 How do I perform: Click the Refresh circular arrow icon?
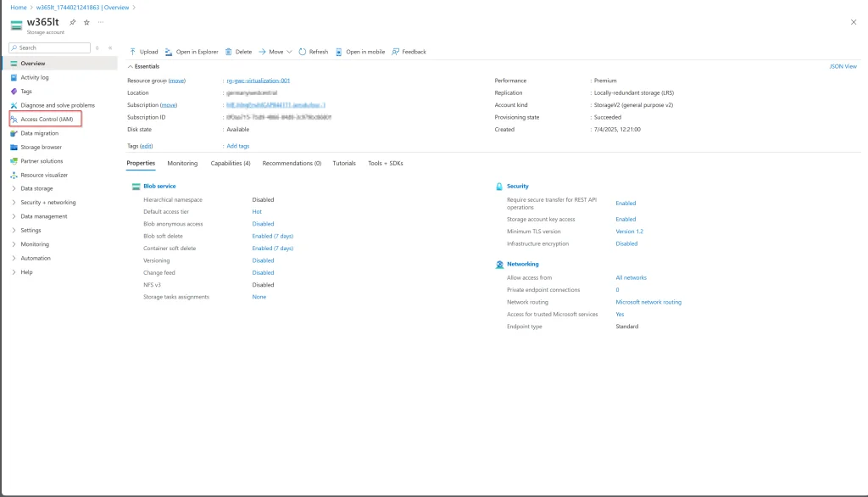coord(303,52)
